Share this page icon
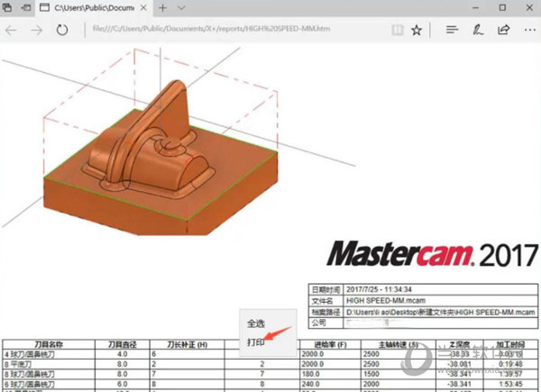This screenshot has height=392, width=541. pos(504,30)
